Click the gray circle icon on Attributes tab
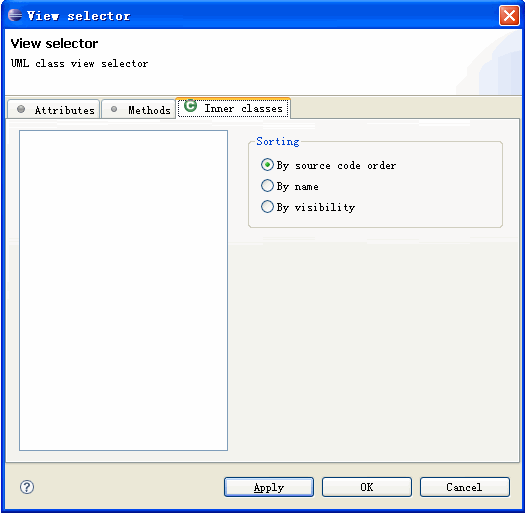525x513 pixels. click(x=21, y=109)
